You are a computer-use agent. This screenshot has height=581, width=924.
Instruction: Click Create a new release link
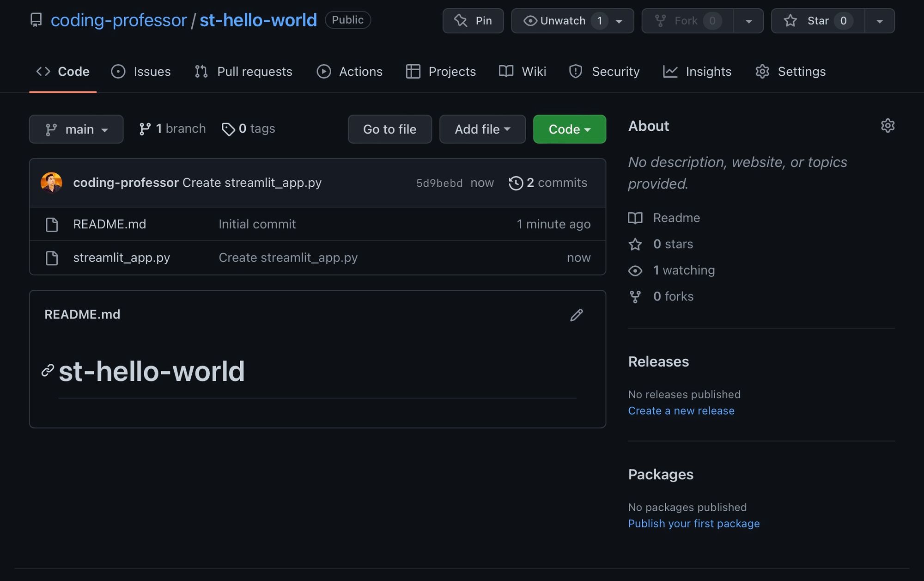click(681, 410)
